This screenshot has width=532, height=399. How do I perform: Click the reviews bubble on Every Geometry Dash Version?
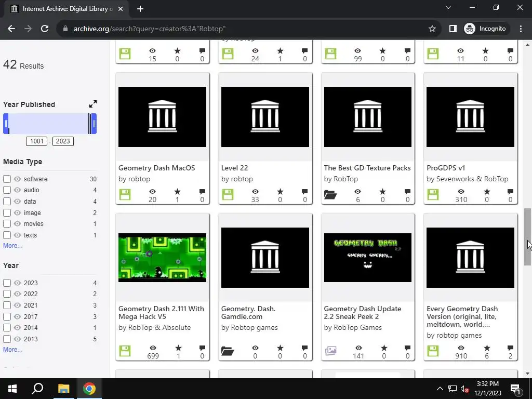click(x=510, y=348)
